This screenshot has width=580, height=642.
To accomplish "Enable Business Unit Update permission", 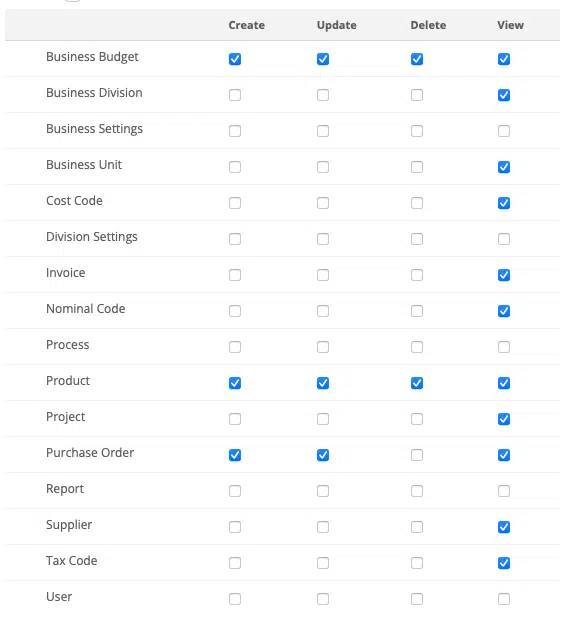I will click(x=323, y=167).
